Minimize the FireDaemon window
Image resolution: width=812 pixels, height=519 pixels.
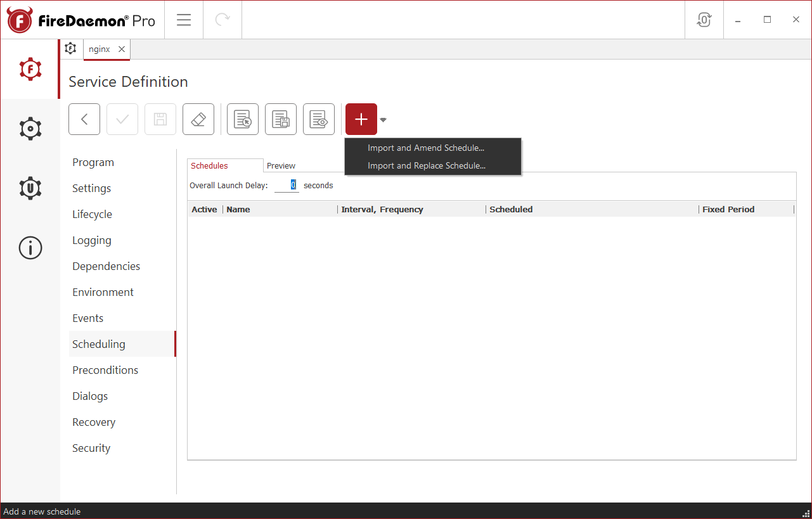pyautogui.click(x=738, y=20)
